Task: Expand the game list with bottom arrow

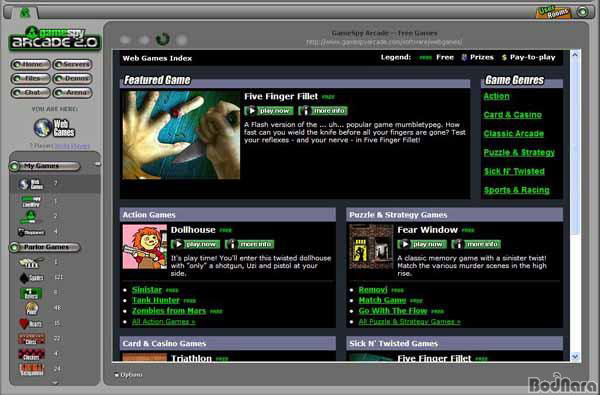Action: [x=55, y=382]
